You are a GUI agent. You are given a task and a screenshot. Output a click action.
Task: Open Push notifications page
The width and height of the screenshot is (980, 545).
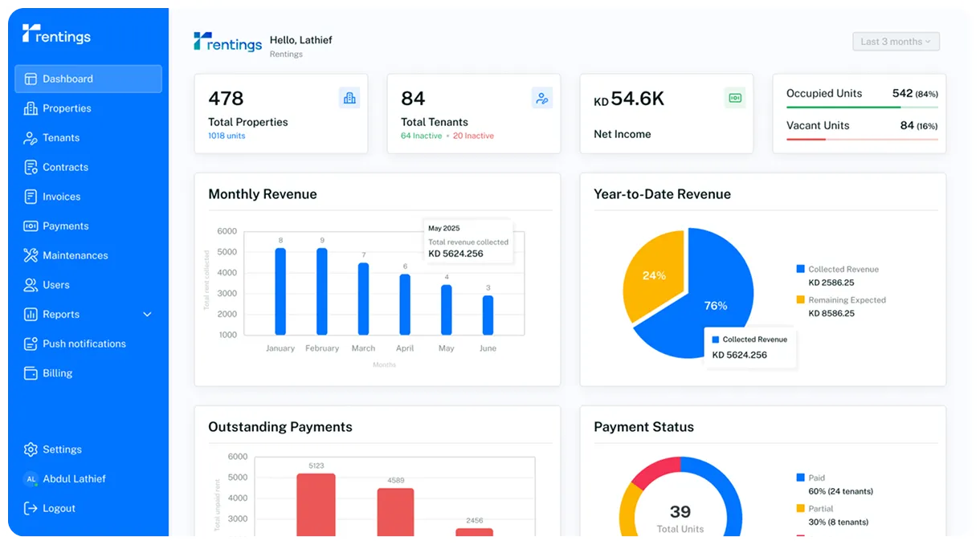pos(84,344)
